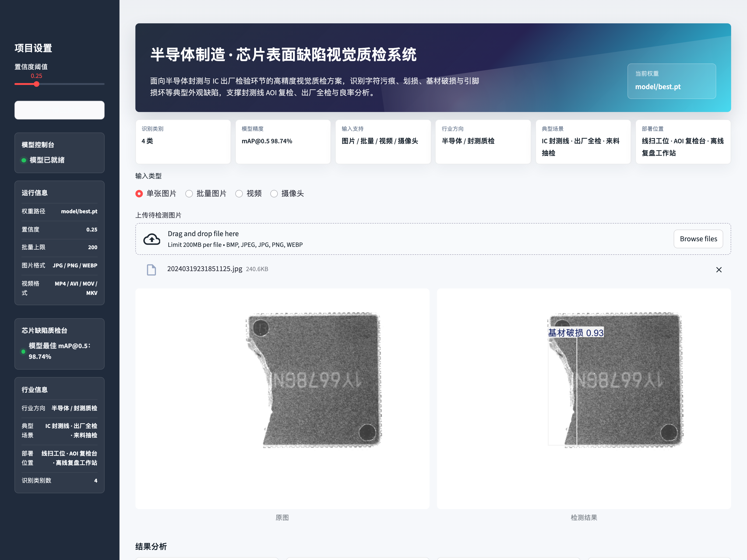Click the 原图 caption
Image resolution: width=747 pixels, height=560 pixels.
[282, 518]
